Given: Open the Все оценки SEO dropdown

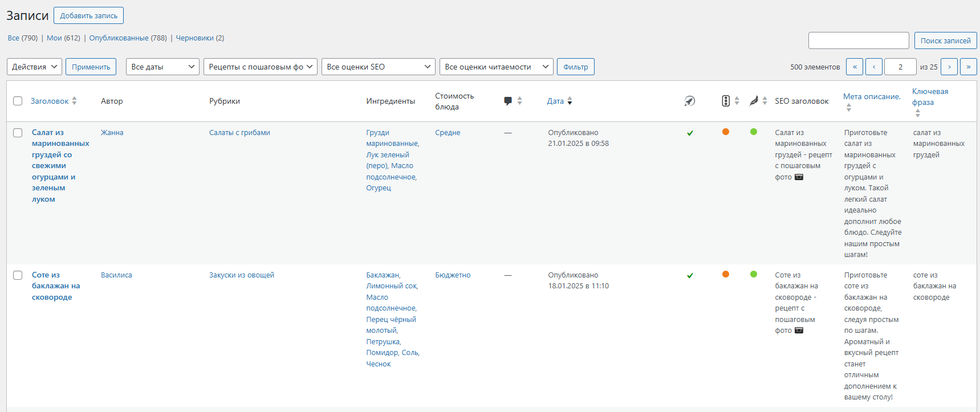Looking at the screenshot, I should (379, 67).
